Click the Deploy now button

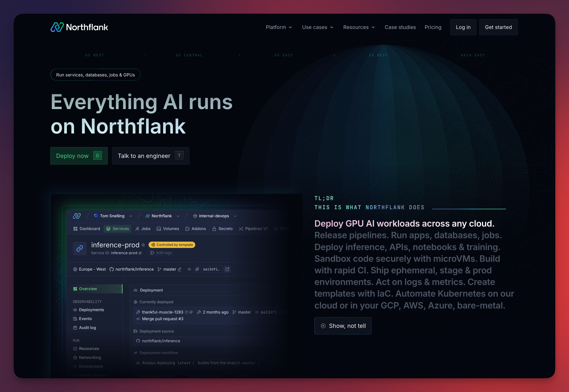79,156
